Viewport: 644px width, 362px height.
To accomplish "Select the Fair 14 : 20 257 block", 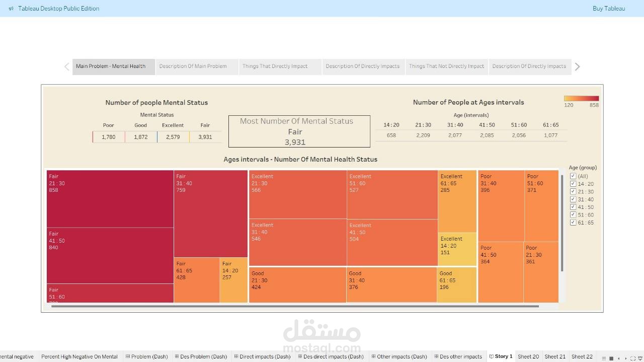I will click(x=234, y=280).
